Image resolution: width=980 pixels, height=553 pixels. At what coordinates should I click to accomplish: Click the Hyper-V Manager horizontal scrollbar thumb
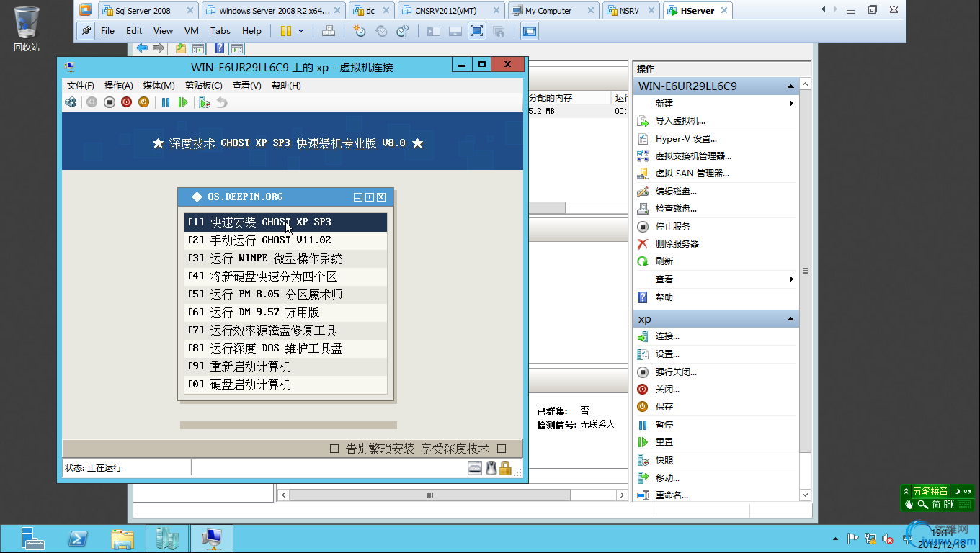point(429,495)
